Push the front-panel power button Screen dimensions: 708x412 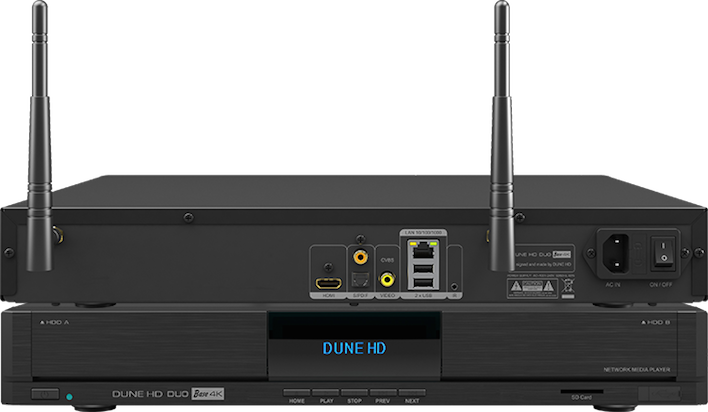click(45, 394)
